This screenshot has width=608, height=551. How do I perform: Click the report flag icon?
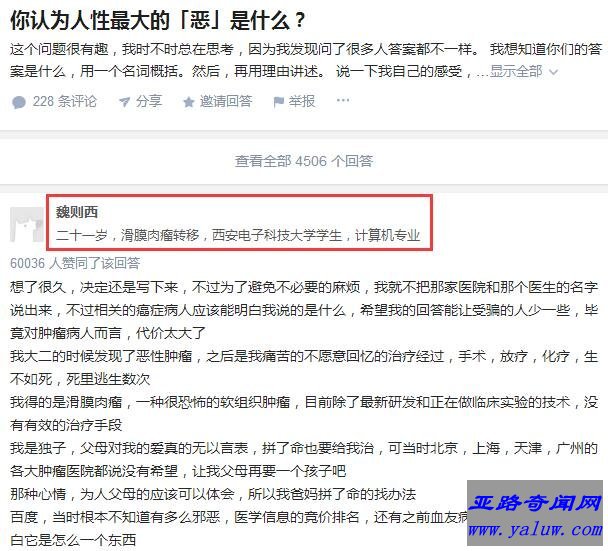(x=278, y=102)
